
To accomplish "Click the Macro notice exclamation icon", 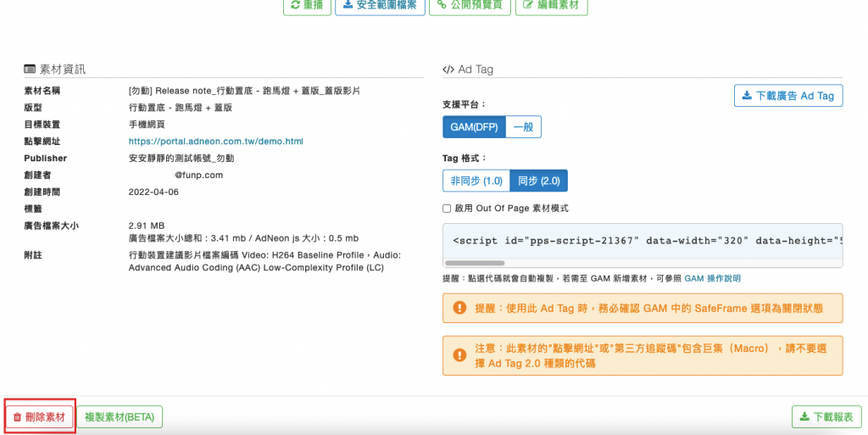I will click(459, 355).
